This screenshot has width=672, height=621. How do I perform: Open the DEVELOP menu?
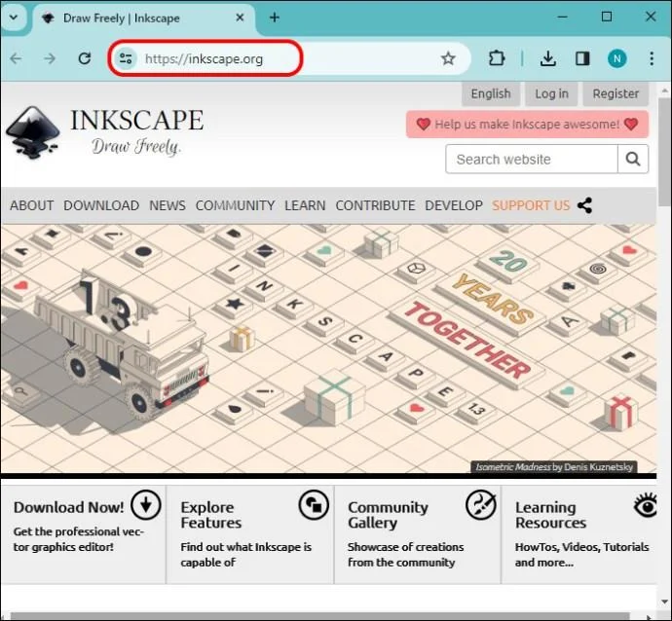[x=454, y=205]
